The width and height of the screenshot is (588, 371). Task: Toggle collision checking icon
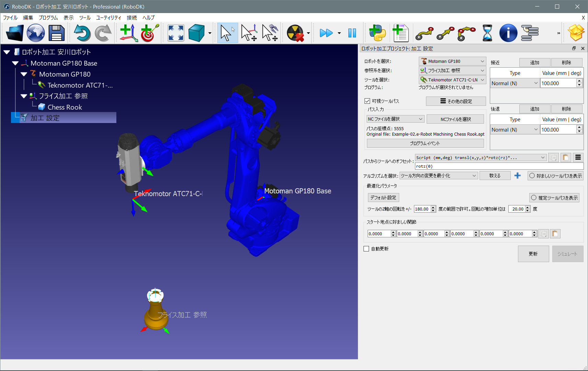[x=295, y=33]
